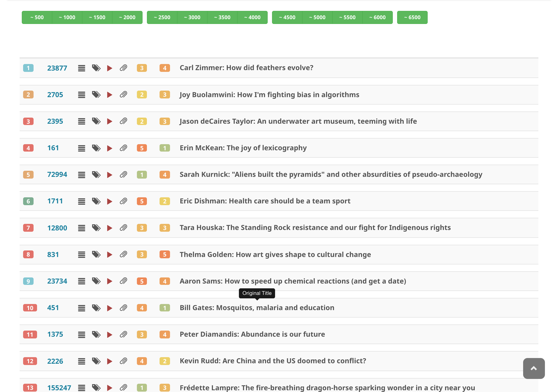Viewport: 558px width, 392px height.
Task: Click the paperclip attachment icon for Sarah Kurnick's talk
Action: (123, 175)
